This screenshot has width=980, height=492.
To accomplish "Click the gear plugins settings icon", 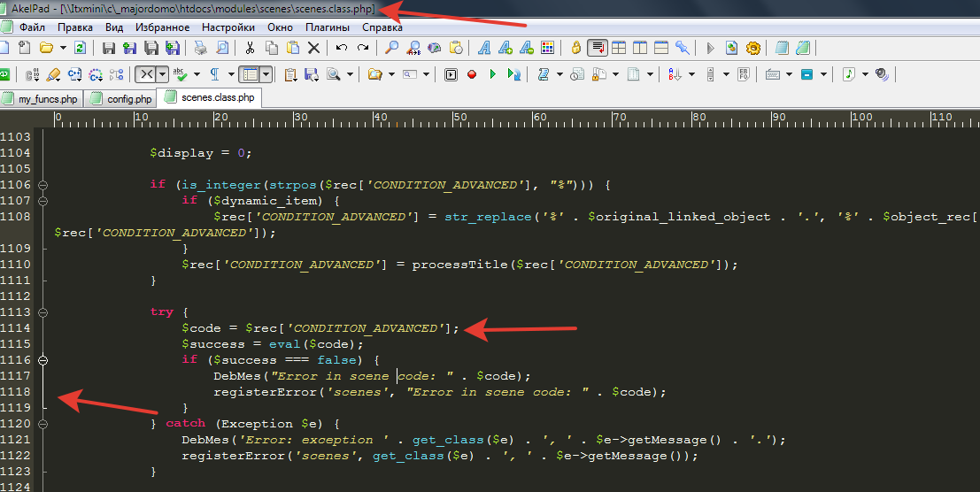I will 753,48.
